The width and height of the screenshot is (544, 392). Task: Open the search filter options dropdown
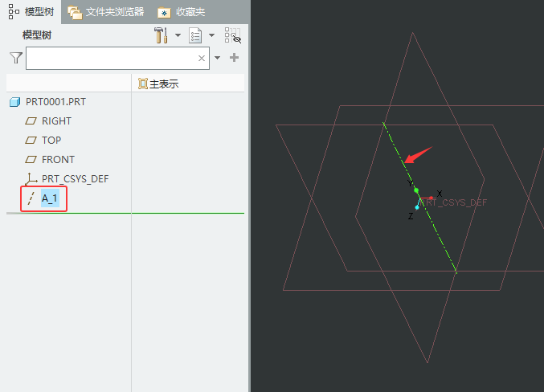coord(218,58)
